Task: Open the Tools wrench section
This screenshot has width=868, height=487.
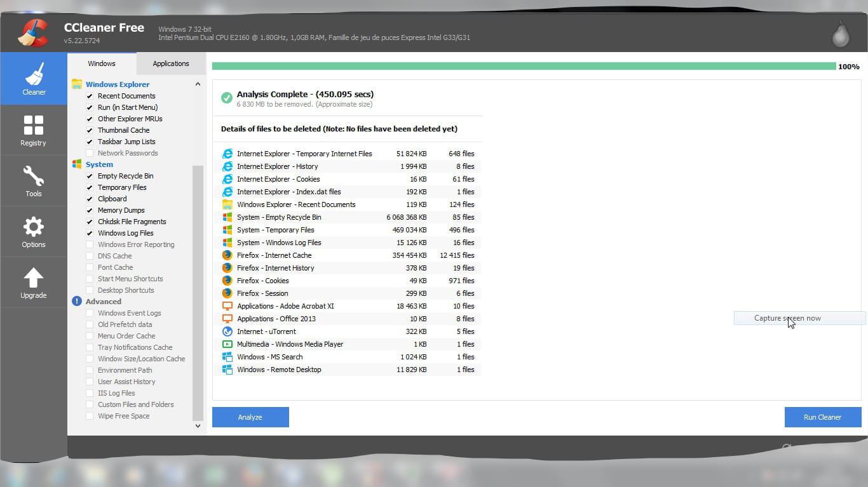Action: (x=34, y=181)
